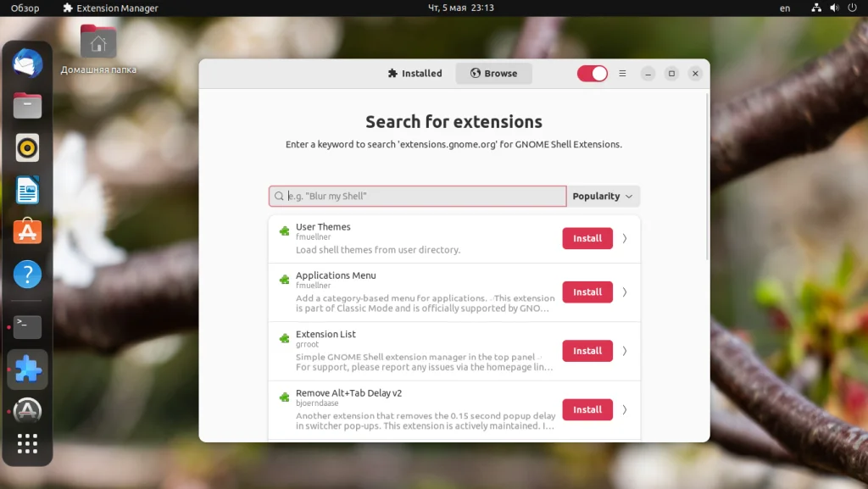This screenshot has height=489, width=868.
Task: Click 'Load shell themes from user directory' text
Action: point(378,250)
